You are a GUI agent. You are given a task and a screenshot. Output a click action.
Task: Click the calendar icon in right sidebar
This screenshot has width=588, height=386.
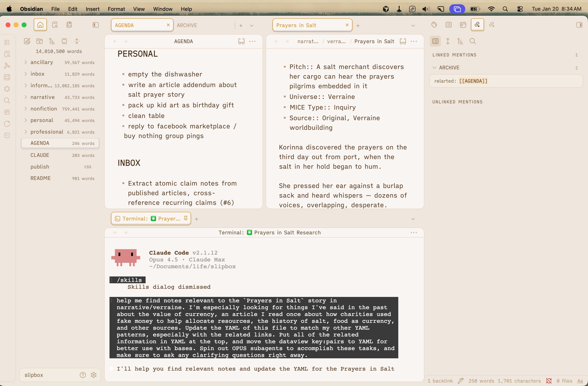(463, 25)
